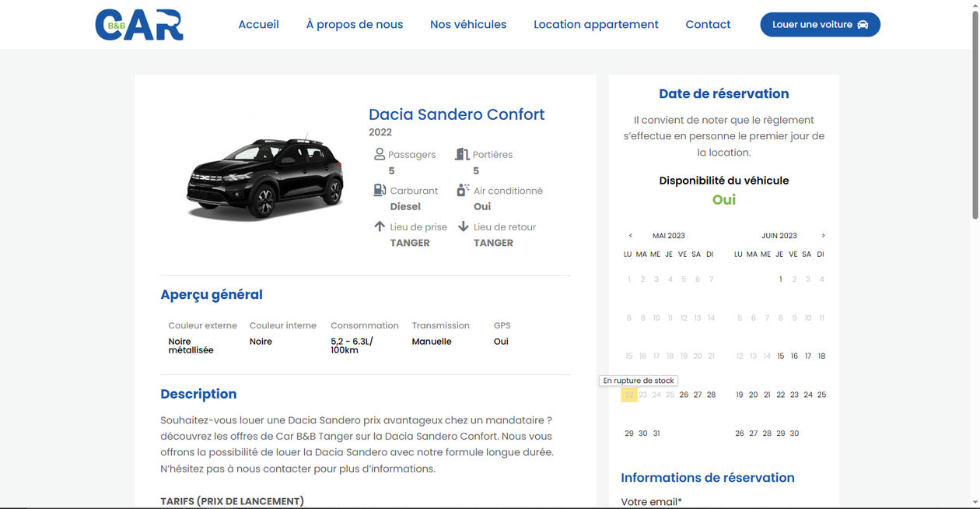Click the Noire métallisée exterior color value
The width and height of the screenshot is (980, 509).
point(191,346)
